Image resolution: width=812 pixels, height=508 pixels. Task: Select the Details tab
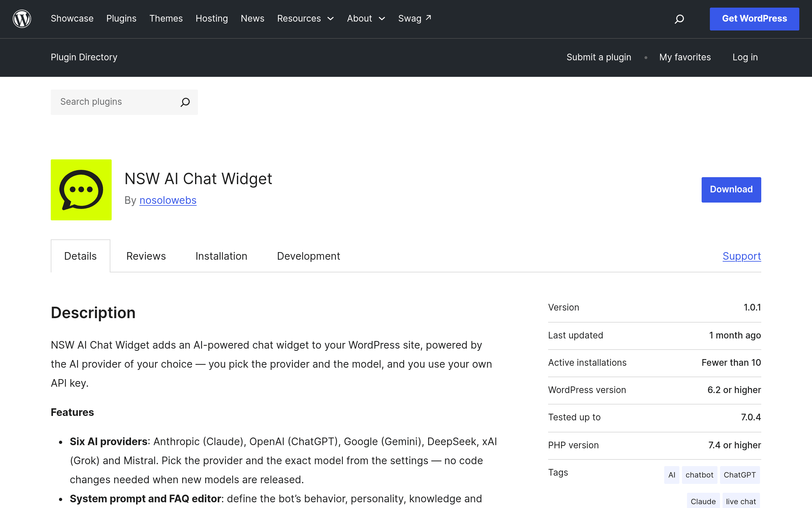(81, 256)
